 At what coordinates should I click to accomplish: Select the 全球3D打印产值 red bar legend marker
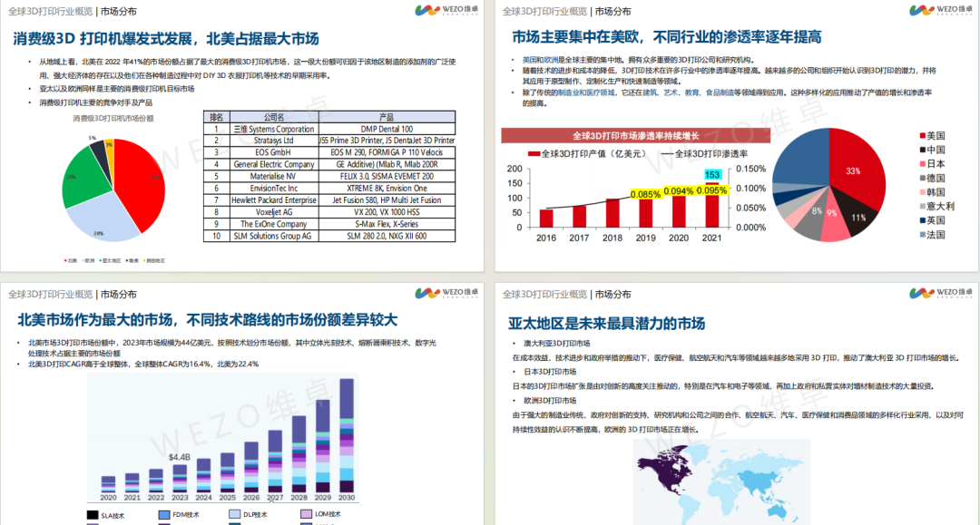534,153
